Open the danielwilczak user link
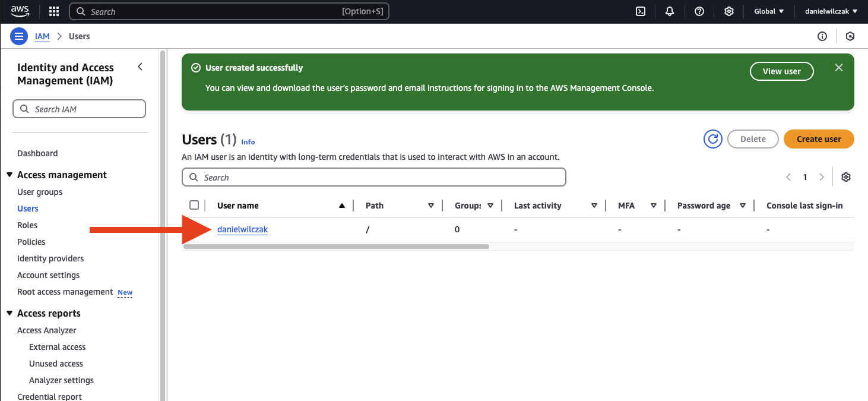This screenshot has width=868, height=401. 242,229
